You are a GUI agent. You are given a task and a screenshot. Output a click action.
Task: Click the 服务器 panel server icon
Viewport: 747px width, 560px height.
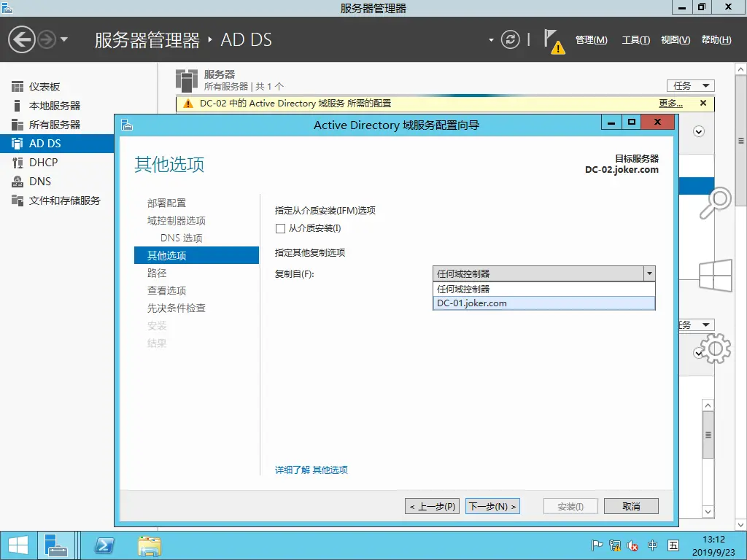(x=186, y=80)
